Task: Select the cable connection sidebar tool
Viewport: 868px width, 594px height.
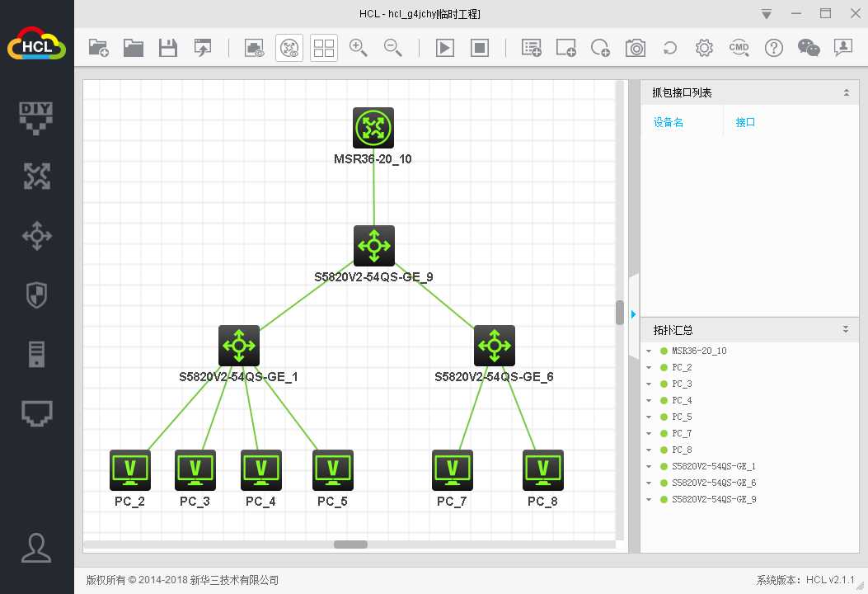Action: [36, 412]
